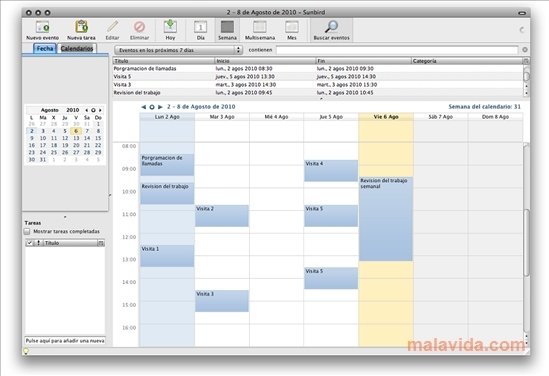Viewport: 549px width, 376px height.
Task: Select Porgramacion de llamadas list row
Action: (x=318, y=69)
